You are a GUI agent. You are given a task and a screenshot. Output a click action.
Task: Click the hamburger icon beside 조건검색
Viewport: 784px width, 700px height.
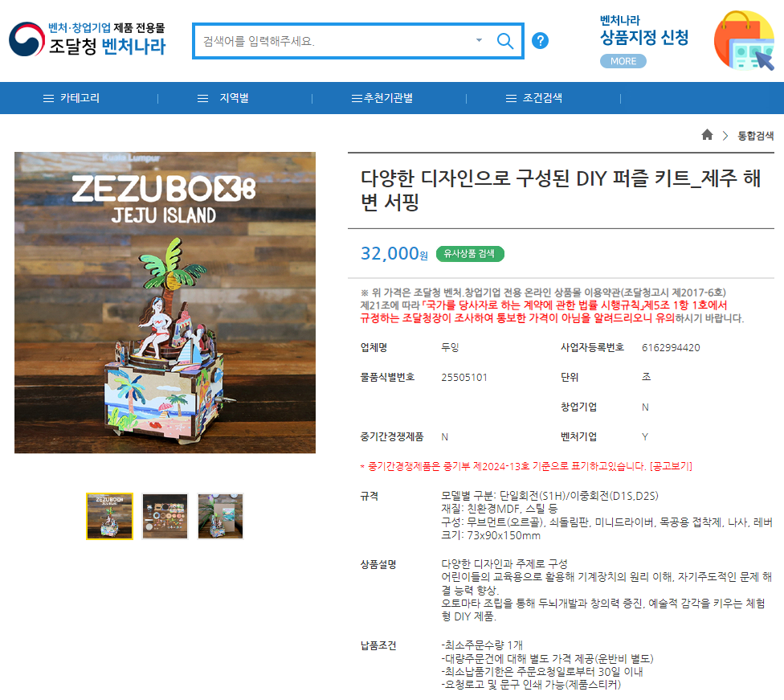point(511,99)
